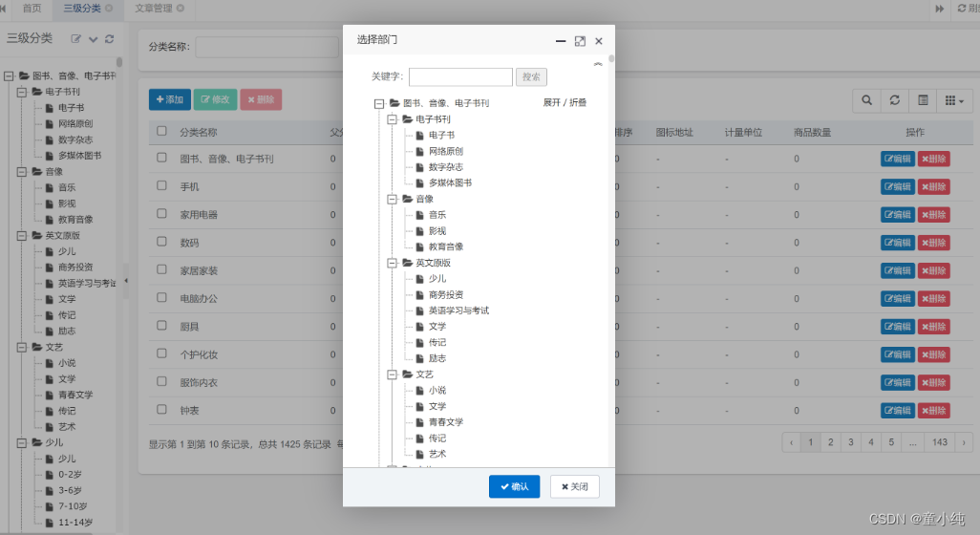Image resolution: width=980 pixels, height=535 pixels.
Task: Collapse the 少儿 folder in sidebar tree
Action: [x=21, y=442]
